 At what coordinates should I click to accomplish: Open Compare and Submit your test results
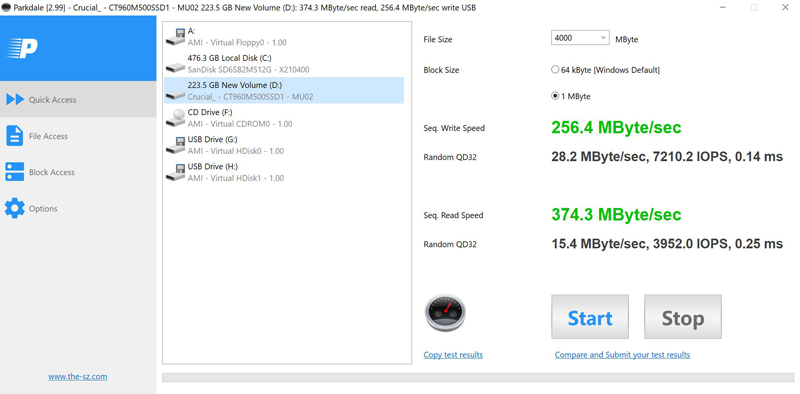[x=622, y=355]
